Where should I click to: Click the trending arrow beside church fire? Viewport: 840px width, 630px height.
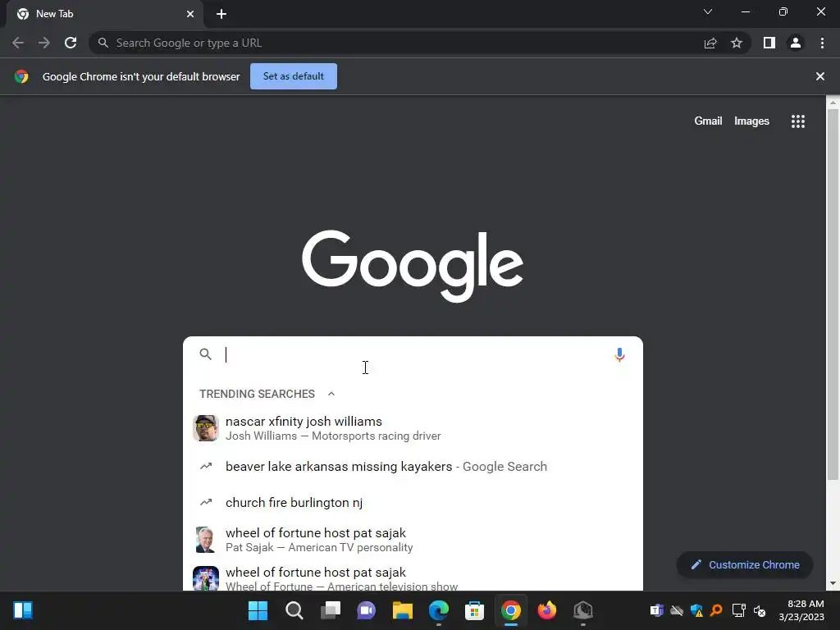[206, 503]
